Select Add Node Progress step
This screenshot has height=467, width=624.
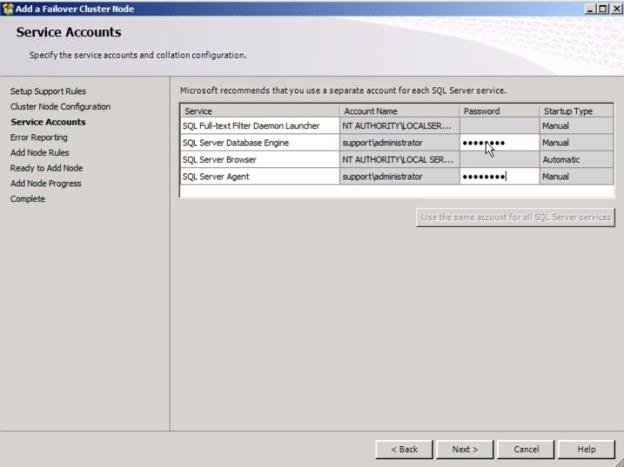pos(46,184)
